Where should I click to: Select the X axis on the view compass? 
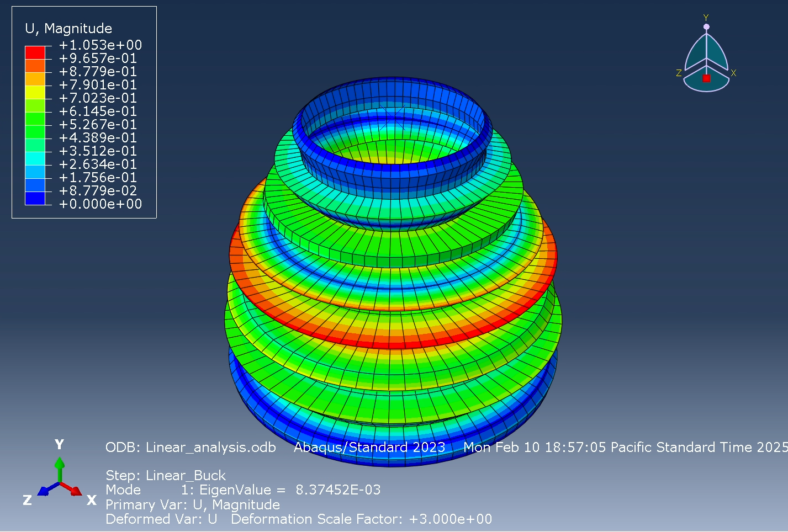pos(733,72)
